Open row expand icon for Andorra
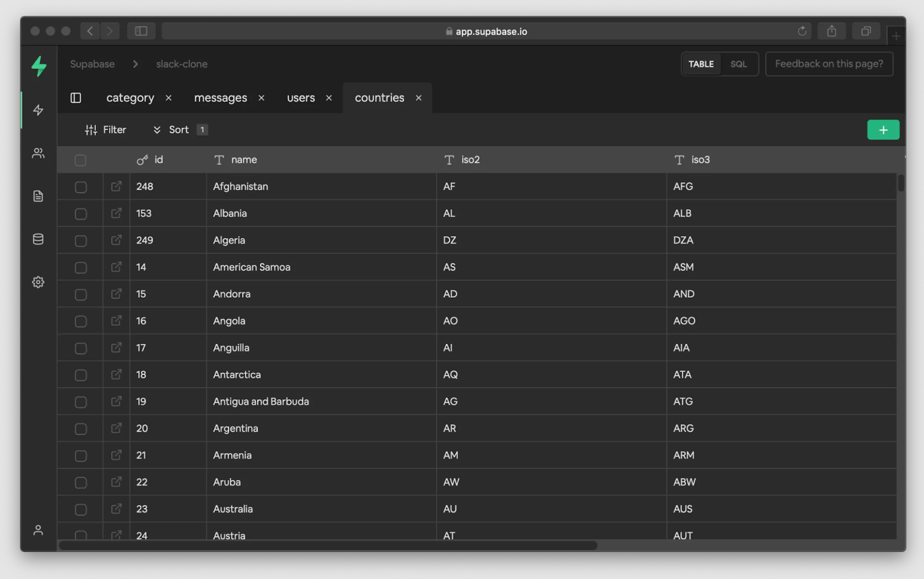 coord(116,294)
